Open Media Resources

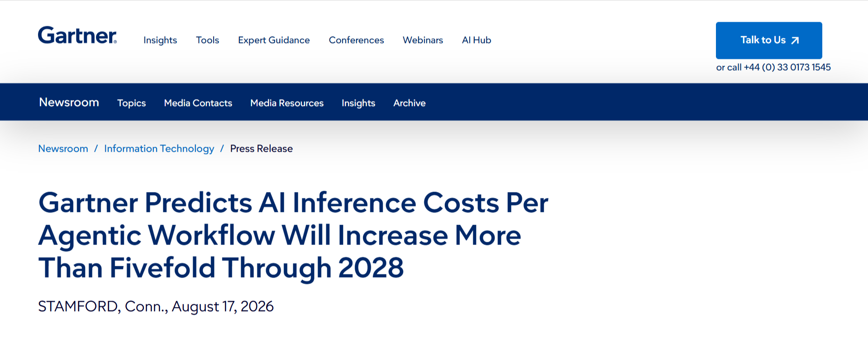pos(287,103)
